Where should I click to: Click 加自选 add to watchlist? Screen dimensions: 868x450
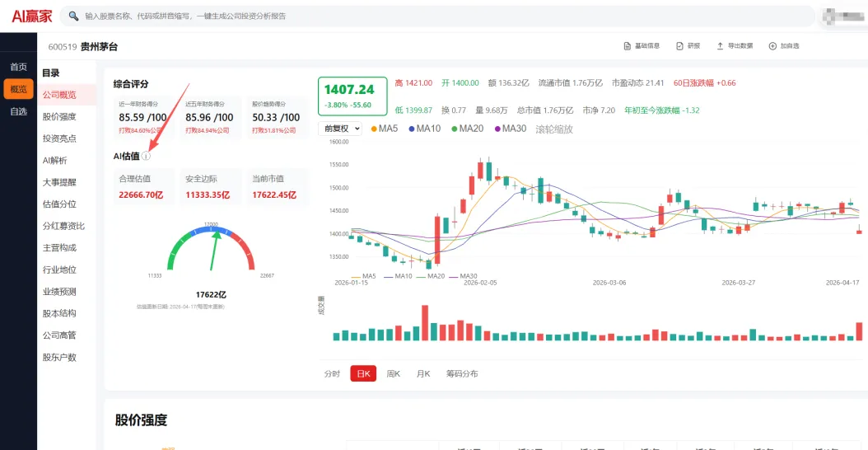point(784,46)
